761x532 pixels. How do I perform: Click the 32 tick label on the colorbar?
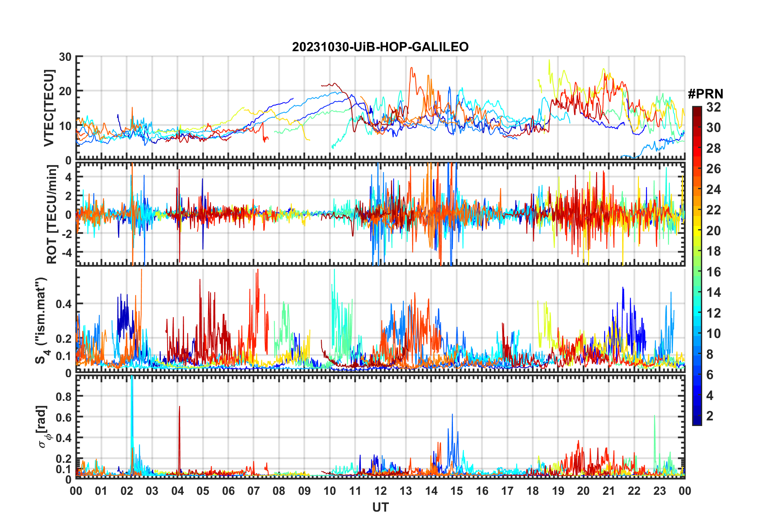[713, 107]
